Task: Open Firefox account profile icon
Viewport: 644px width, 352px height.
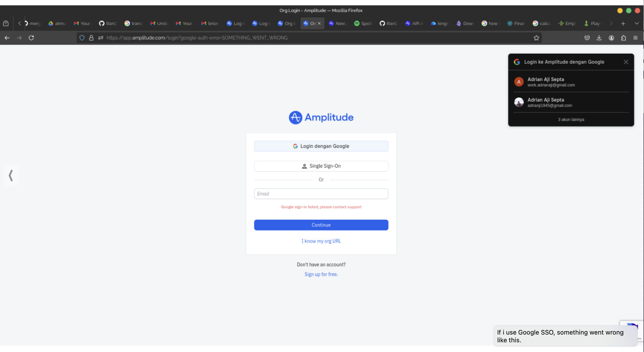Action: pos(611,38)
